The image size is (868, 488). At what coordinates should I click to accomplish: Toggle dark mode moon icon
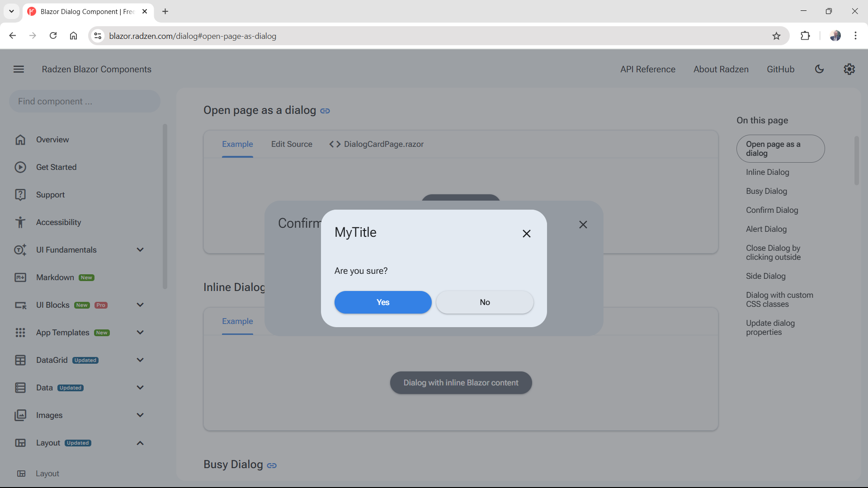click(x=820, y=69)
